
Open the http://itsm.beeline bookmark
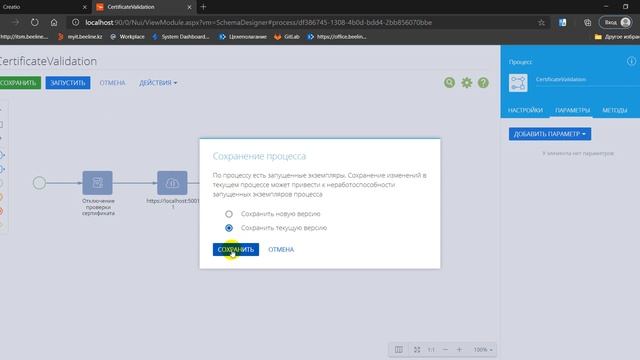[24, 37]
